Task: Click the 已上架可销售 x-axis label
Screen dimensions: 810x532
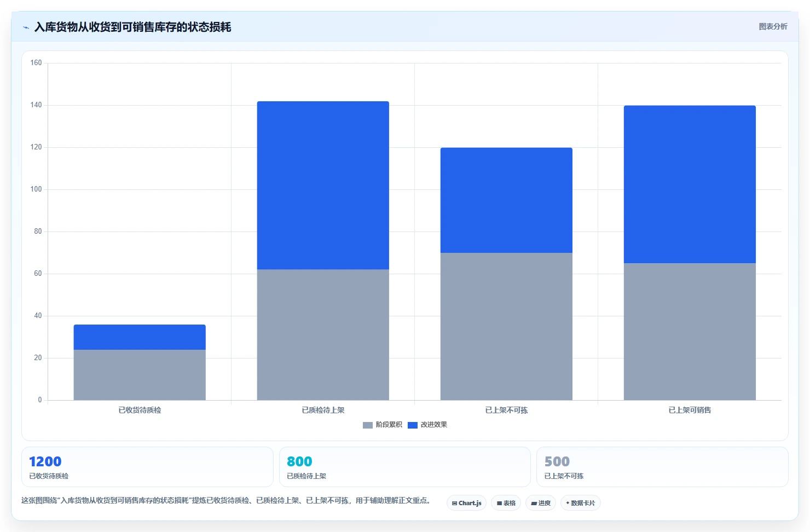Action: point(690,410)
